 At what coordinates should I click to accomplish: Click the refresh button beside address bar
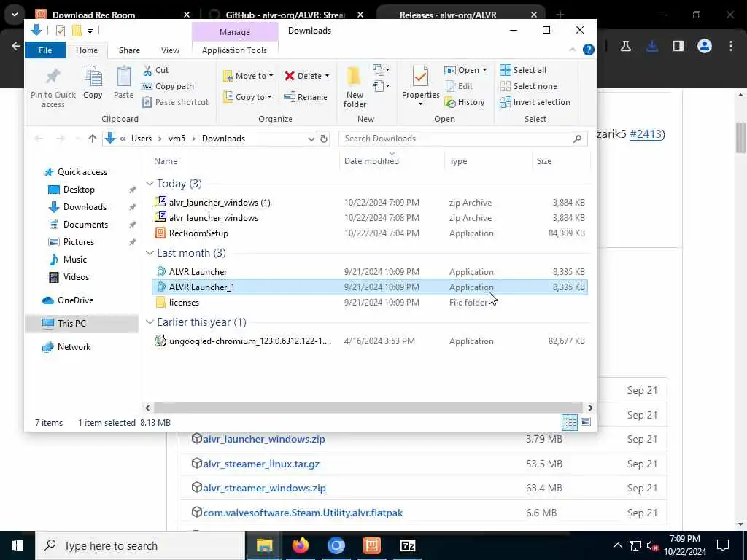324,139
